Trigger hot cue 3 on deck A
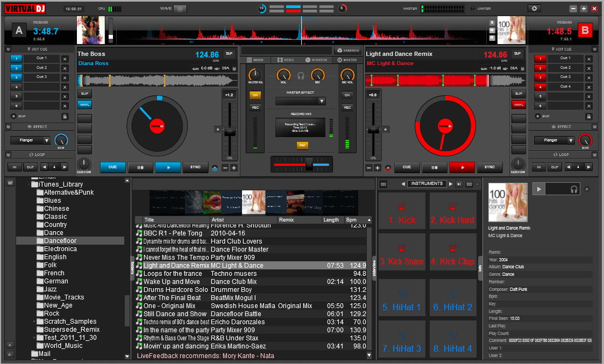Image resolution: width=604 pixels, height=364 pixels. [x=16, y=77]
